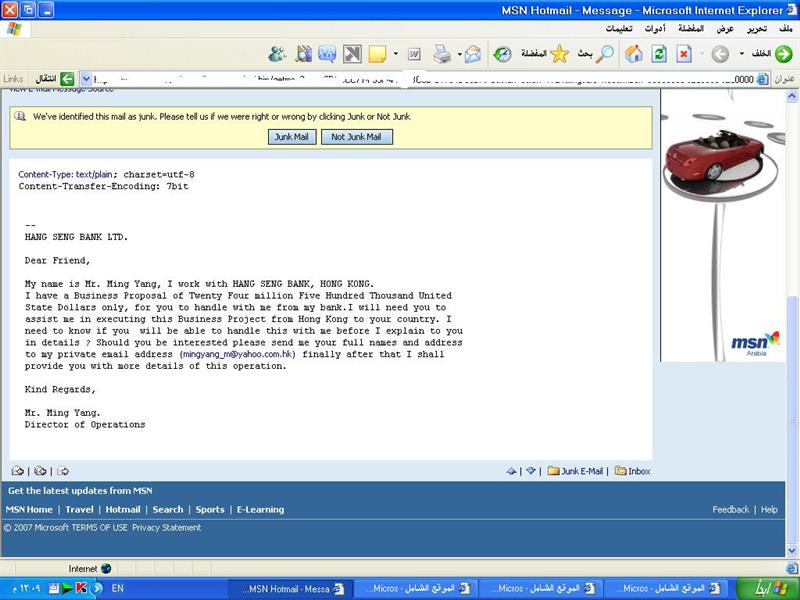Click the page scrollbar down arrow

[792, 551]
